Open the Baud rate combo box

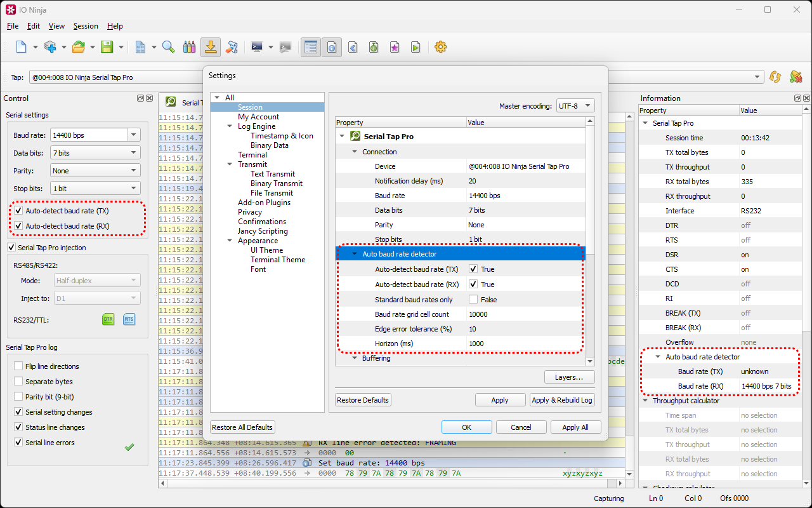coord(133,135)
